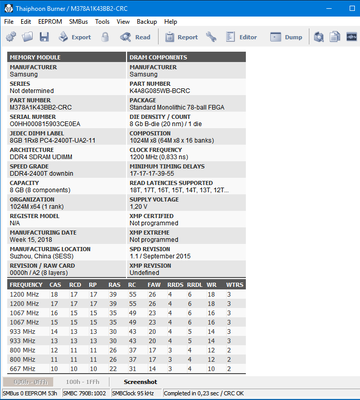Select the 000h - 0FFh tab
This screenshot has width=360, height=400.
(30, 382)
